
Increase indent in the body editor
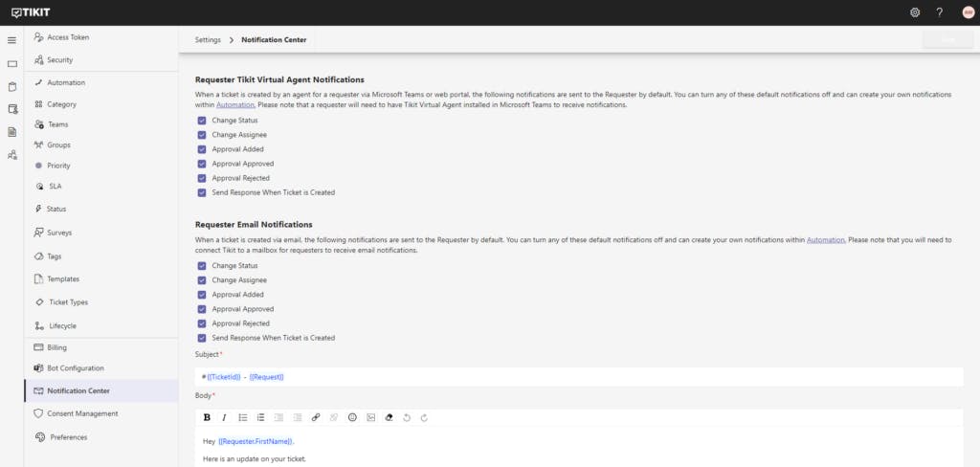(x=298, y=417)
